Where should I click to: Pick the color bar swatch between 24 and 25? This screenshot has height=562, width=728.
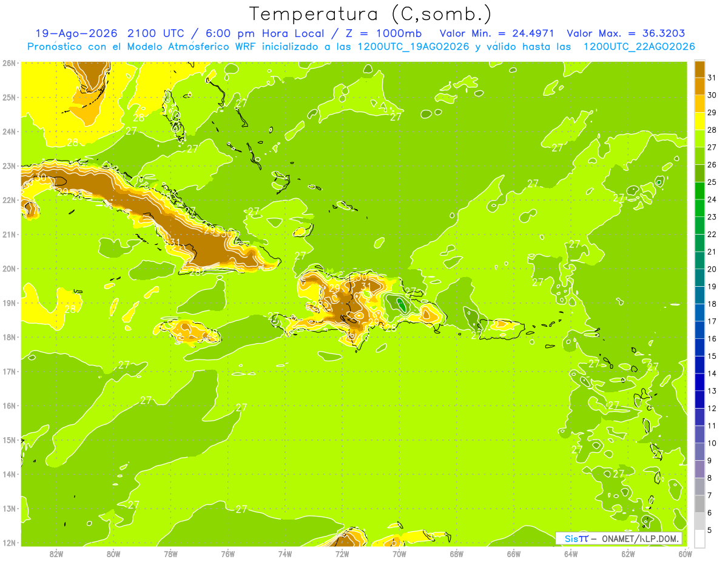699,190
